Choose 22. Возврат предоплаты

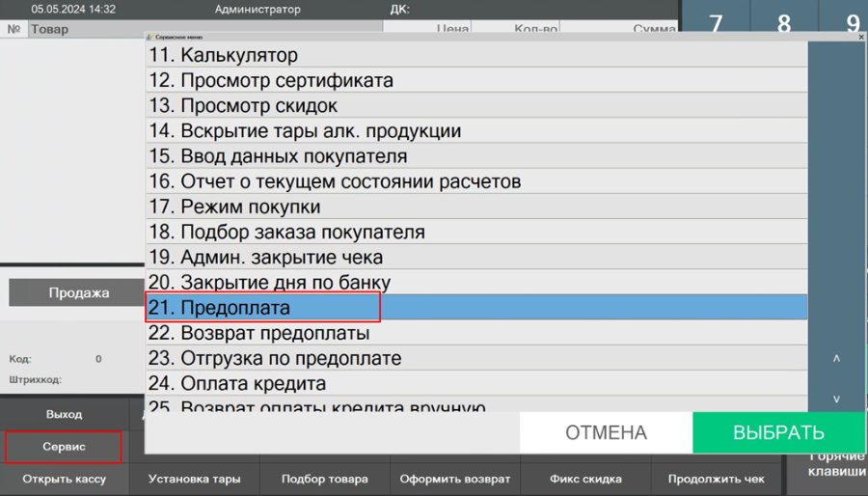coord(476,333)
